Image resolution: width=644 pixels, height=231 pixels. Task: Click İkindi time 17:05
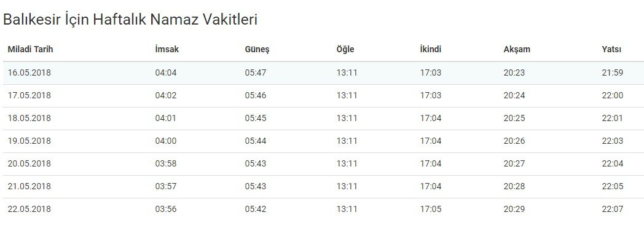430,209
